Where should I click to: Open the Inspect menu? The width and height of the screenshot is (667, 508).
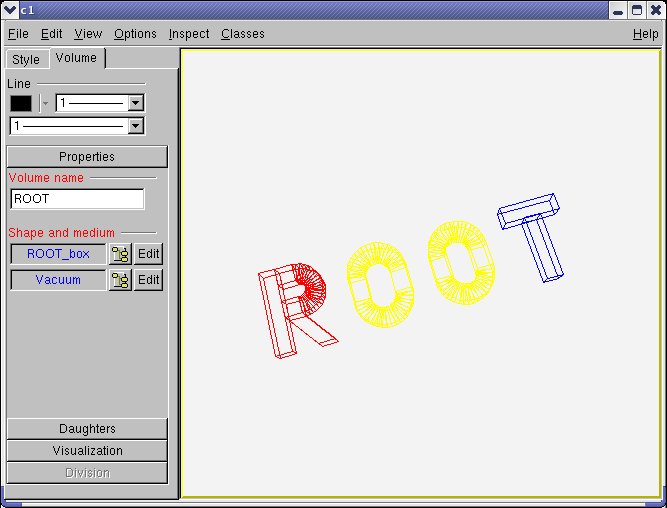click(189, 34)
